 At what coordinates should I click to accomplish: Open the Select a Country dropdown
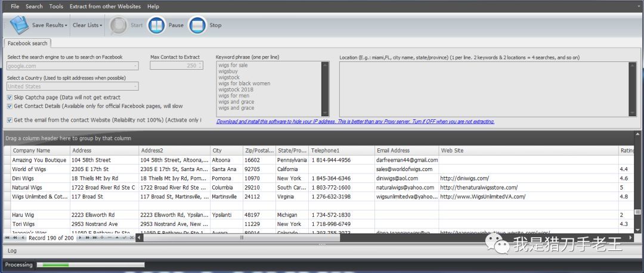coord(135,86)
